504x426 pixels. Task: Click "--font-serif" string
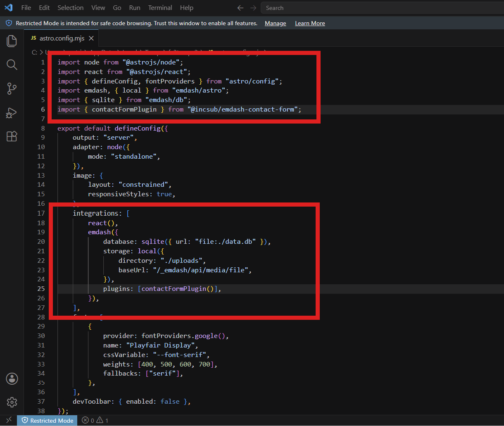point(179,355)
